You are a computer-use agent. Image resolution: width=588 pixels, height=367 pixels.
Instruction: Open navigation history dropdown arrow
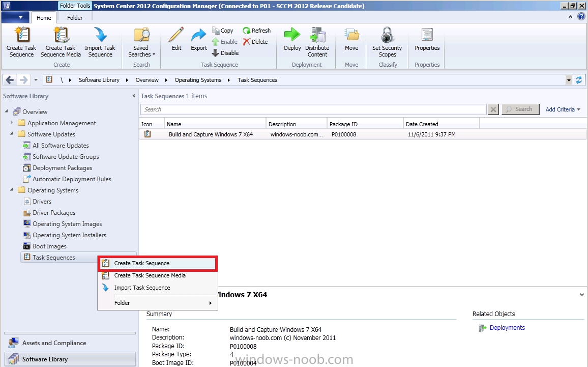tap(36, 80)
